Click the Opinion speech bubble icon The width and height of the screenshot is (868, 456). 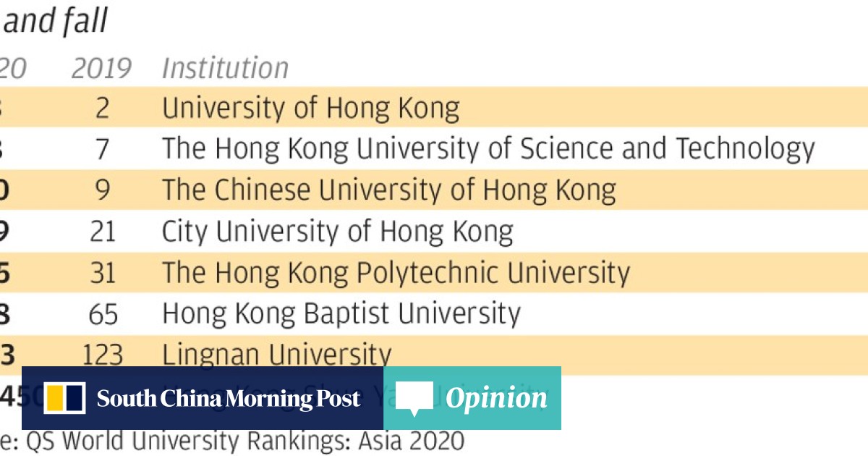tap(414, 398)
